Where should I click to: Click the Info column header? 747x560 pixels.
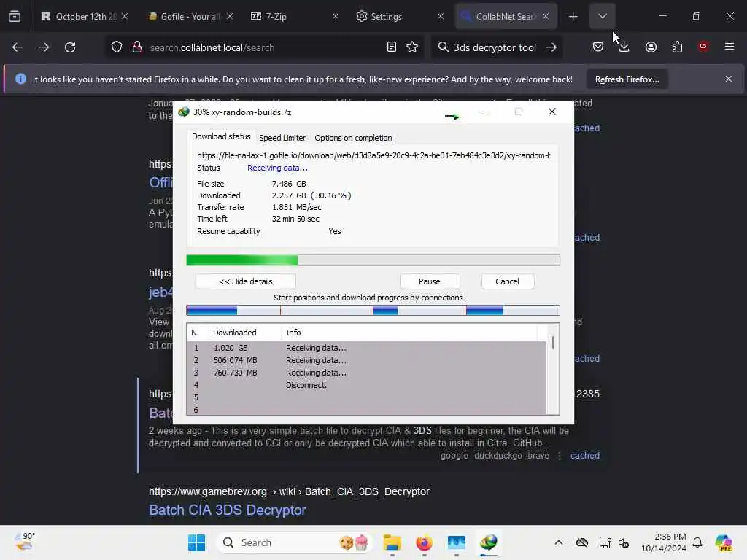pyautogui.click(x=410, y=332)
